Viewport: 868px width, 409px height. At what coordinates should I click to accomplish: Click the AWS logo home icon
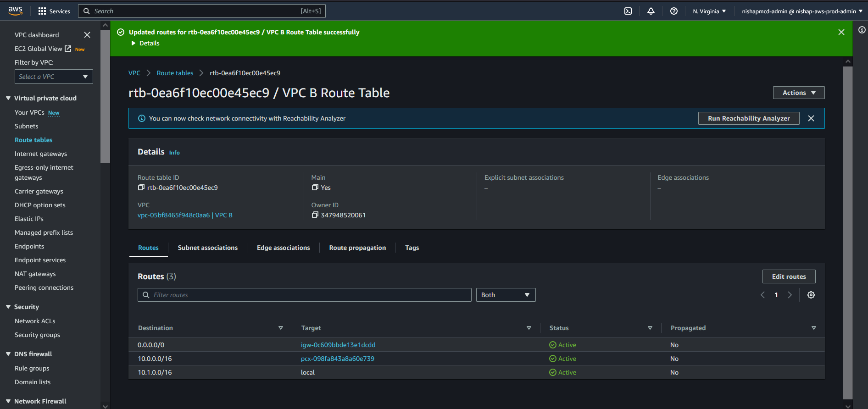15,11
